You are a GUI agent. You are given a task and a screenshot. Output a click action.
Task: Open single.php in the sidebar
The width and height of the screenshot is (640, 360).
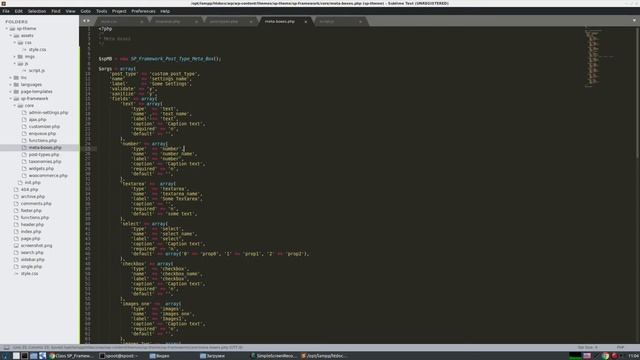pos(31,267)
